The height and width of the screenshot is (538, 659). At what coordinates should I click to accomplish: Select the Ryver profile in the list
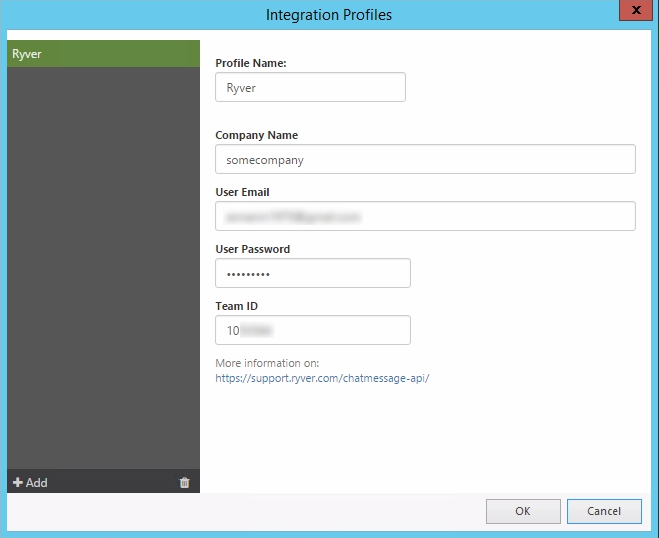pyautogui.click(x=103, y=54)
